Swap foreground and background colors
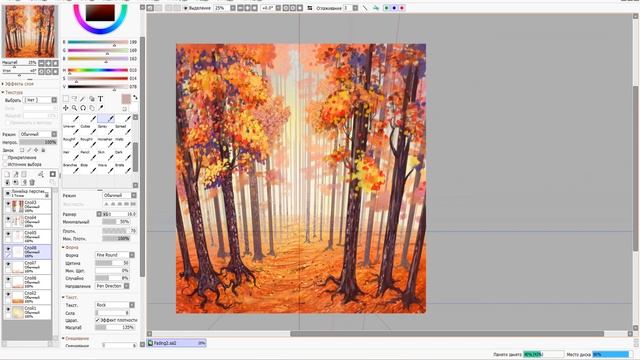 (x=135, y=98)
